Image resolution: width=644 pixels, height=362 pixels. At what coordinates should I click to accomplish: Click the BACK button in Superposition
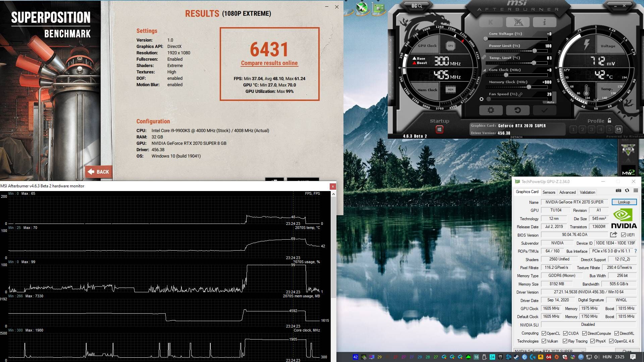(99, 172)
